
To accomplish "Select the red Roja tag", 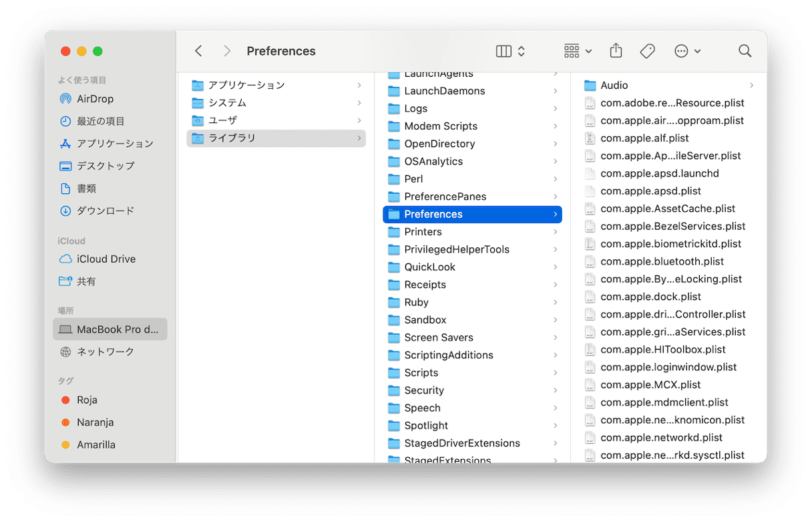I will pos(87,400).
